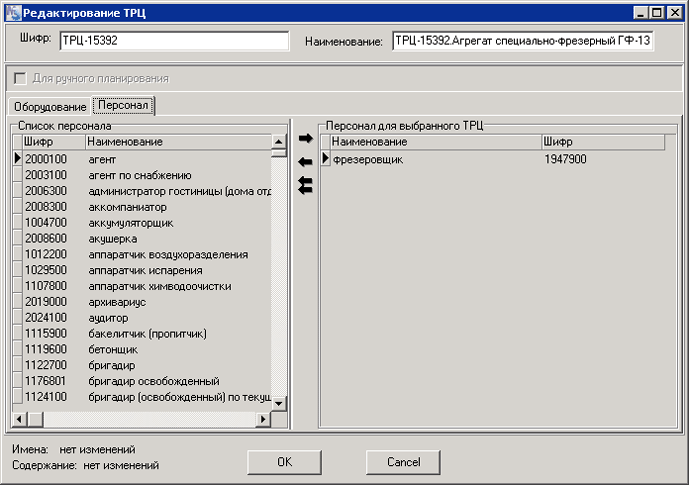Toggle 'Для ручного планирования' checkbox
The image size is (689, 485).
[x=20, y=79]
